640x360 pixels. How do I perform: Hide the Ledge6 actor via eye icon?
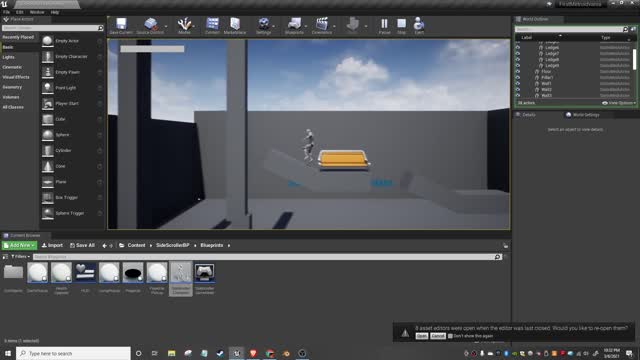pos(518,47)
